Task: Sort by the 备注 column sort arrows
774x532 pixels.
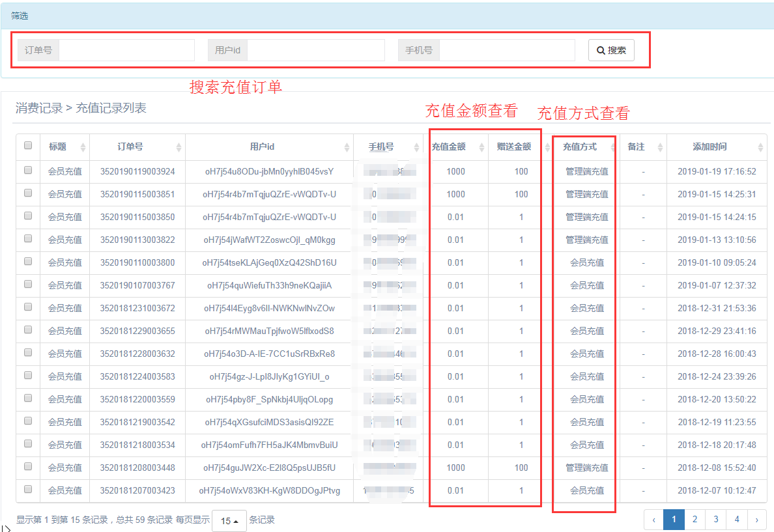Action: [659, 147]
